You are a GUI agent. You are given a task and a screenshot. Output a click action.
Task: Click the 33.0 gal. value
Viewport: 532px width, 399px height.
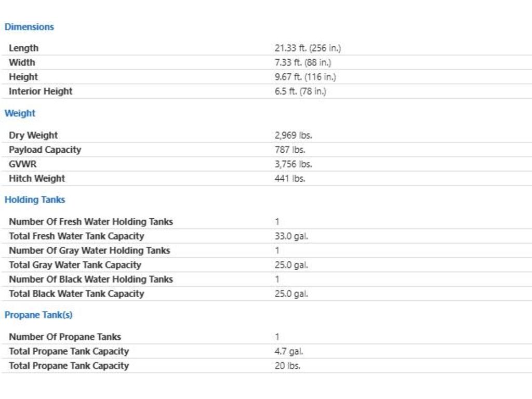291,236
